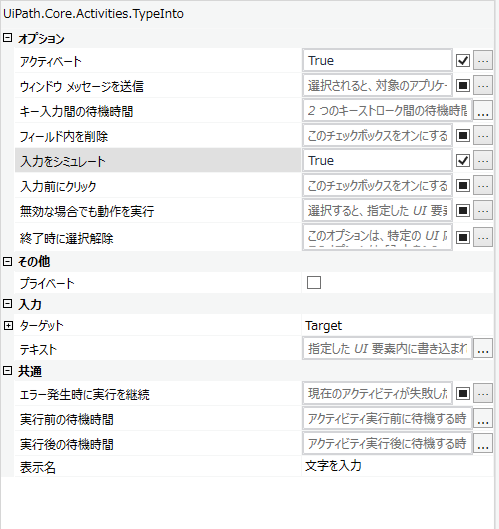Toggle 終了時に選択解除 checkbox
The image size is (499, 529).
(463, 238)
